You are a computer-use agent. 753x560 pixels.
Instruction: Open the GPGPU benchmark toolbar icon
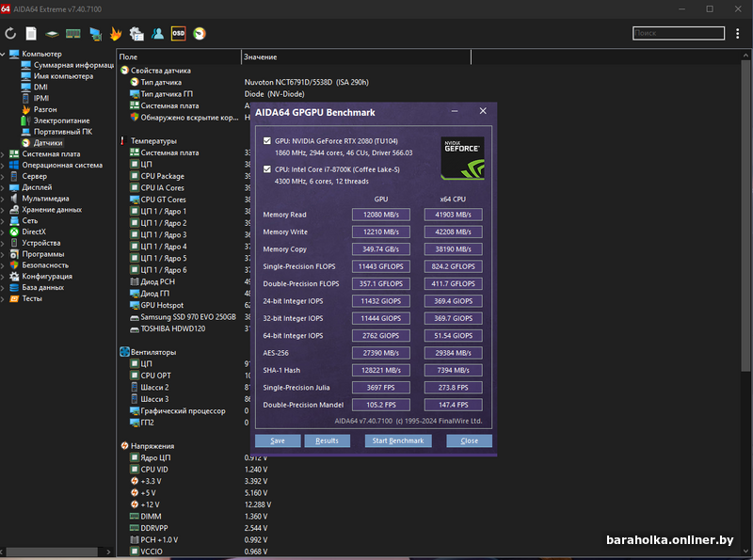[136, 33]
